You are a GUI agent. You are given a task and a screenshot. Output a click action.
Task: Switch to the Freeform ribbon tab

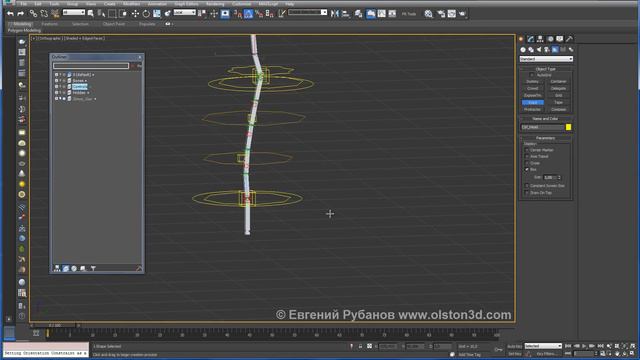click(x=50, y=24)
